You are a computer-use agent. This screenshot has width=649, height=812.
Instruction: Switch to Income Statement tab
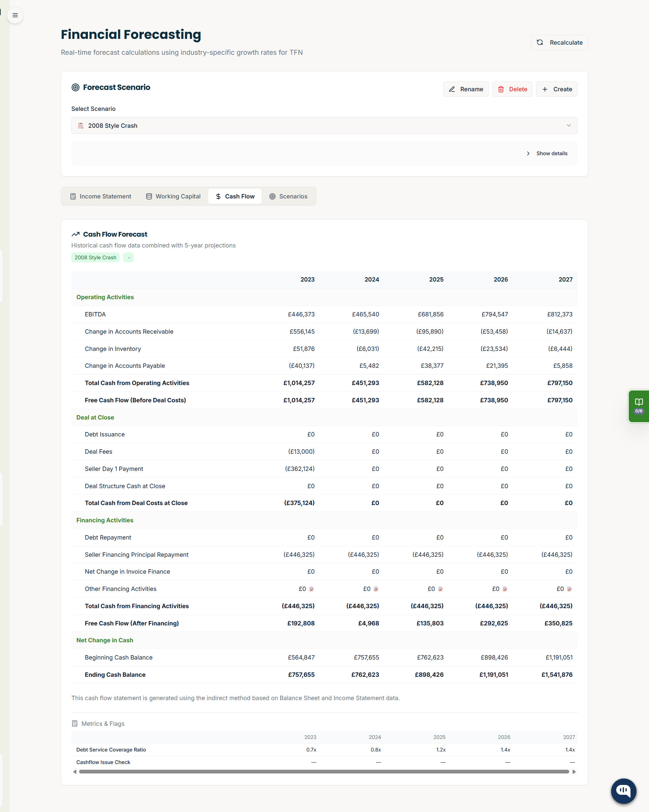tap(101, 197)
